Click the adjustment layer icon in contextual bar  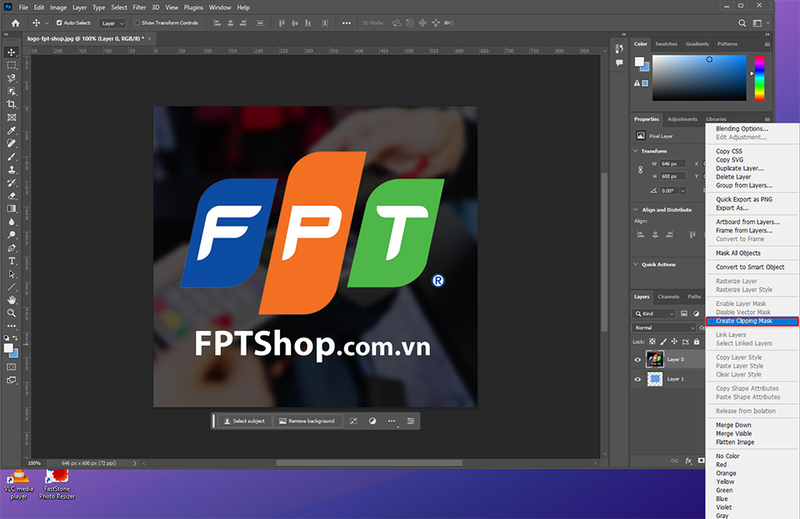tap(372, 421)
